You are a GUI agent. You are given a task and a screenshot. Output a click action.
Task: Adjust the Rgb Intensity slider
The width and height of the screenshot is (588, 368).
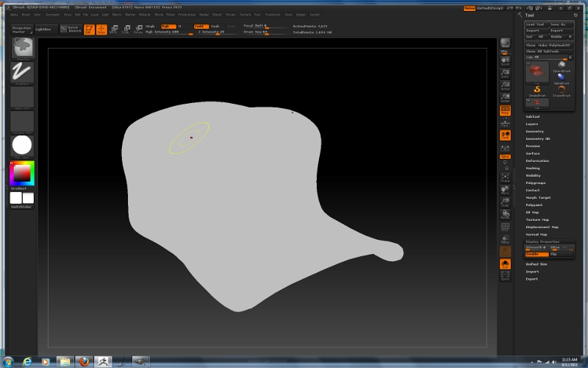pyautogui.click(x=169, y=32)
